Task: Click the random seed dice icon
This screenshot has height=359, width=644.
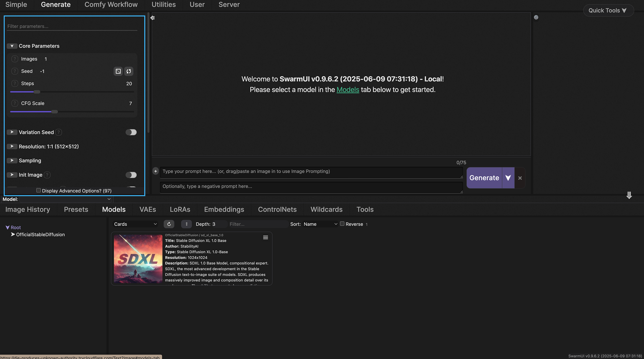Action: click(118, 71)
